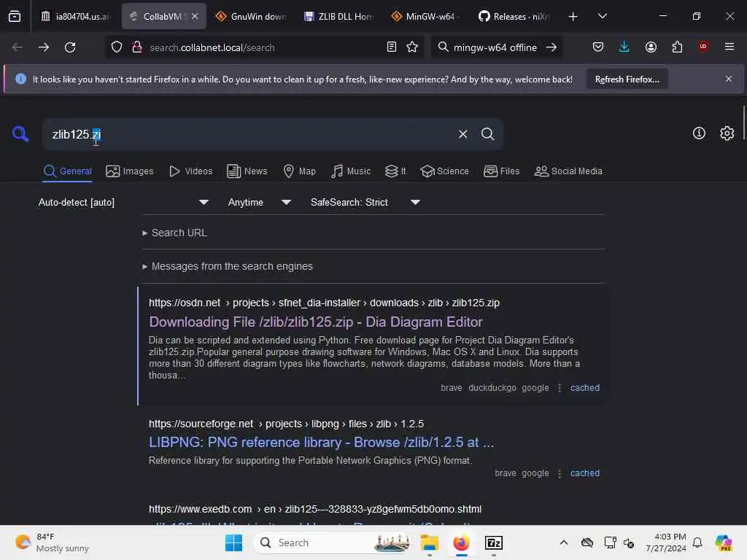Open the Firefox View tab list icon

click(15, 16)
